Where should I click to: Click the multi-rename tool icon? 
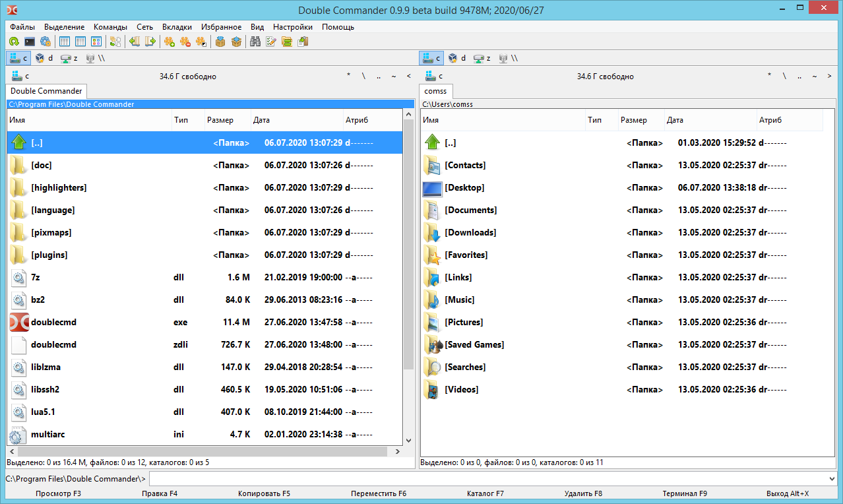click(271, 42)
